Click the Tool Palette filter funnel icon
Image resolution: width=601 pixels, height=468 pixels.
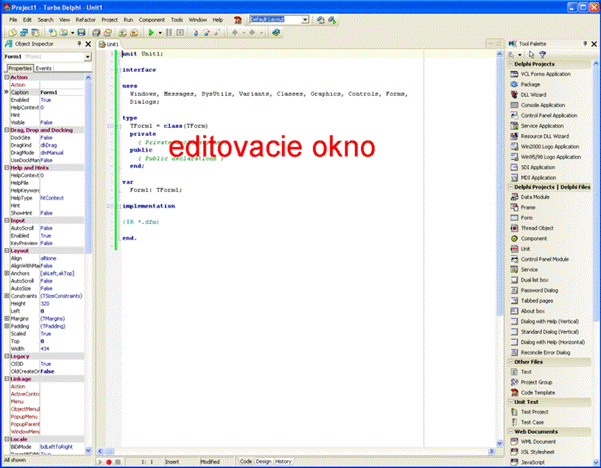[542, 54]
